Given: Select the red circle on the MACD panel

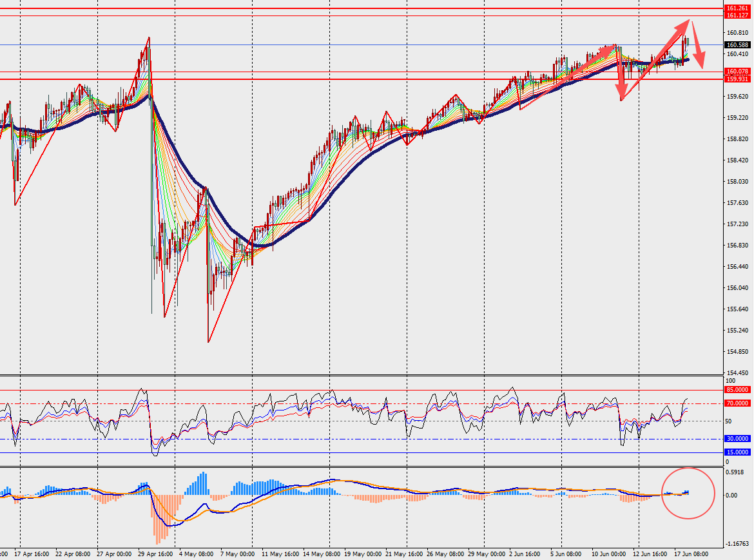Looking at the screenshot, I should click(x=688, y=493).
